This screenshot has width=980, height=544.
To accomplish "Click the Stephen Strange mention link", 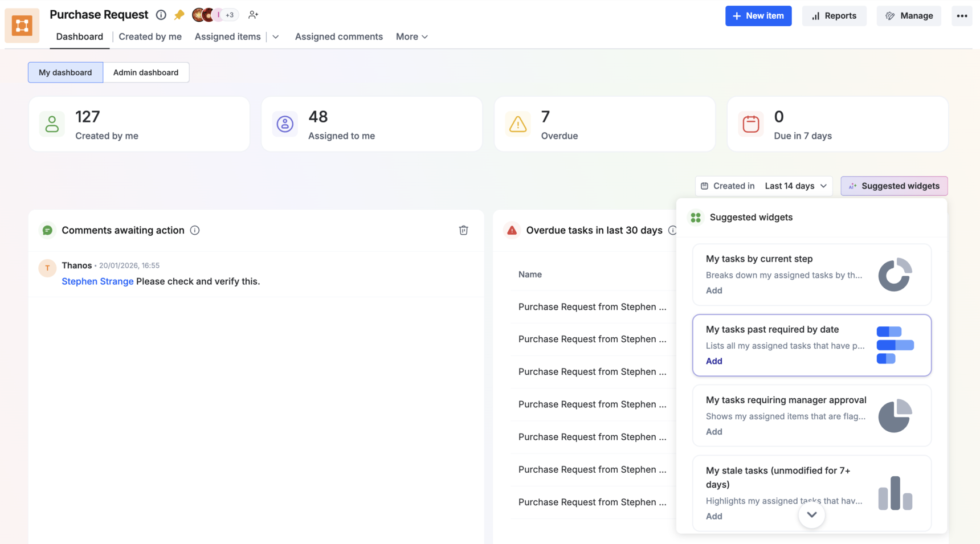I will [97, 281].
